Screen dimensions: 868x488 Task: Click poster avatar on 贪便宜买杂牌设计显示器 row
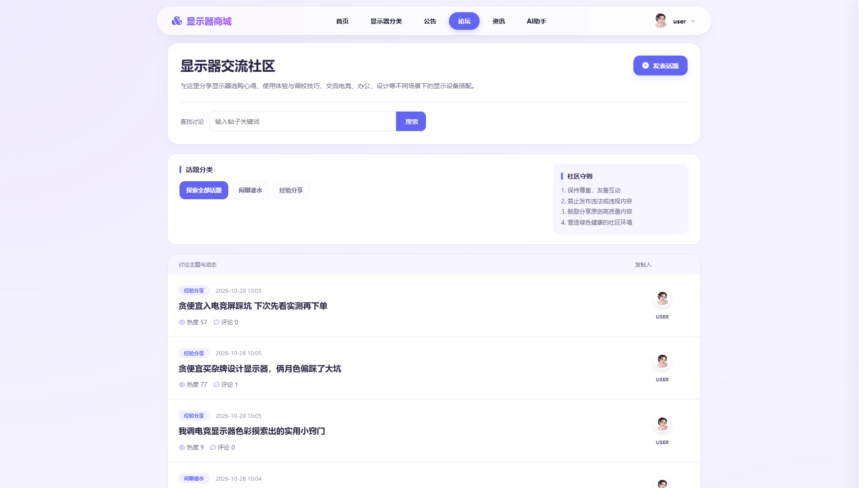pos(662,361)
